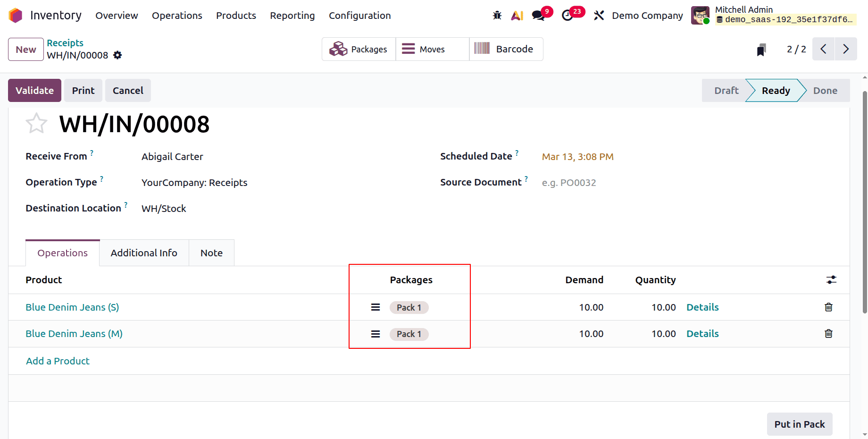The image size is (868, 439).
Task: Open the optional columns toggle icon
Action: pyautogui.click(x=831, y=280)
